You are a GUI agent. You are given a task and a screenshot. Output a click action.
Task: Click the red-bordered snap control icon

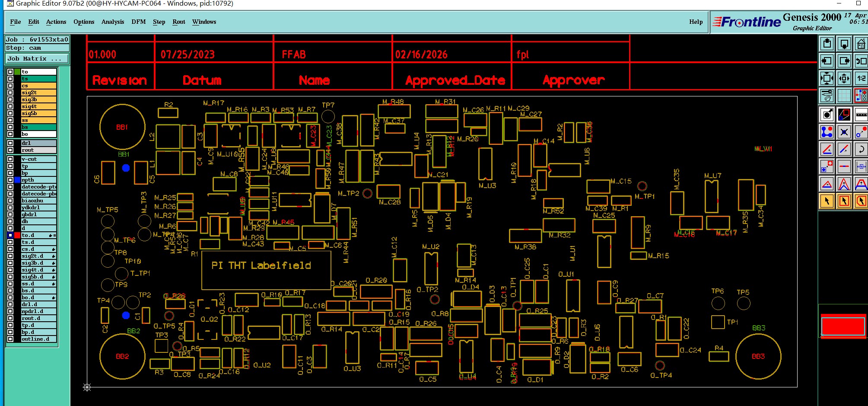[861, 95]
